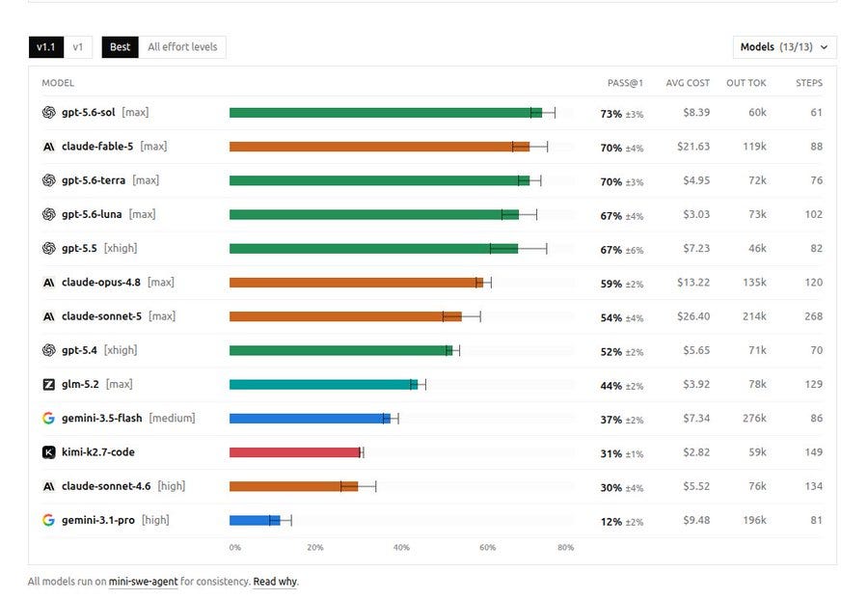This screenshot has width=868, height=600.
Task: Click the OpenAI logo beside gpt-5.4
Action: click(49, 350)
